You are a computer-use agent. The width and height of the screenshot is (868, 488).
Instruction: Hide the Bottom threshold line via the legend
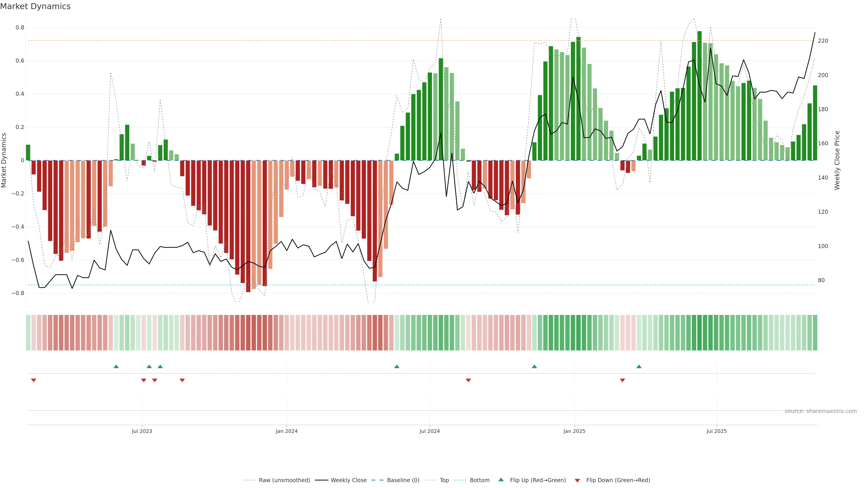479,480
